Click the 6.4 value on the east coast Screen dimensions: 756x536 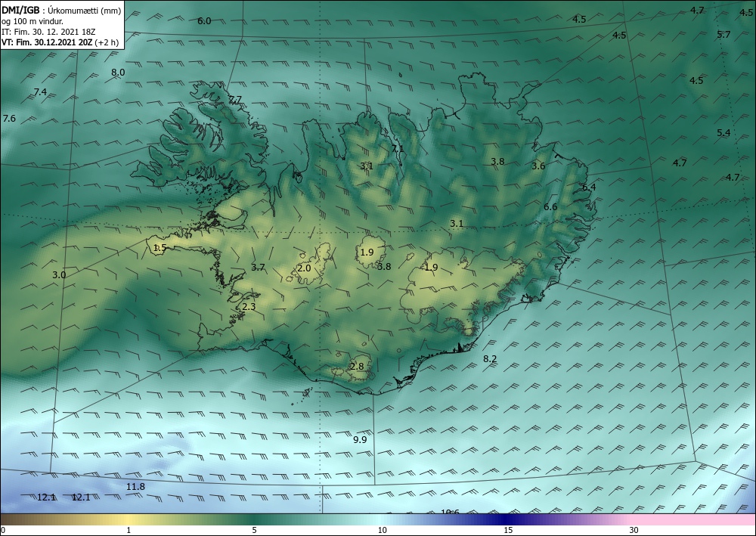tap(589, 187)
